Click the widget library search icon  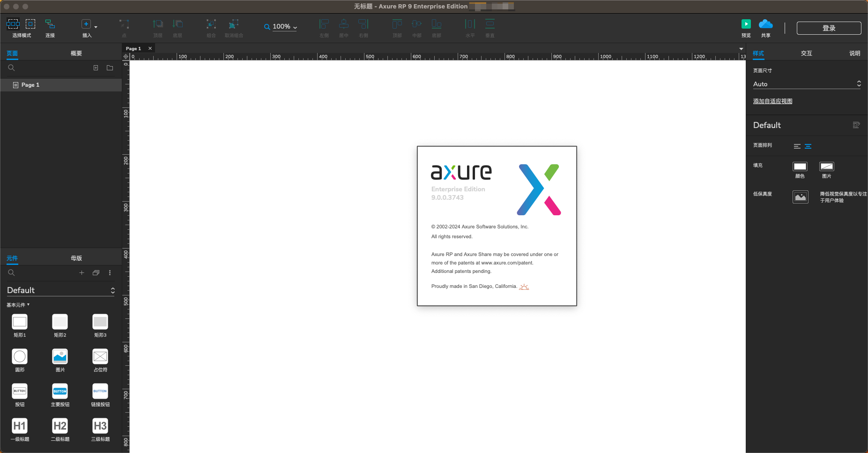click(11, 273)
